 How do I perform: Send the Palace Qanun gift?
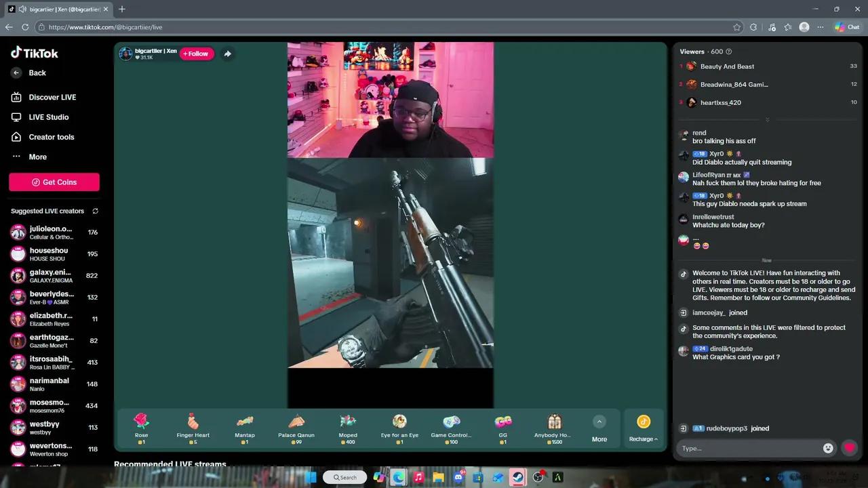pyautogui.click(x=296, y=428)
